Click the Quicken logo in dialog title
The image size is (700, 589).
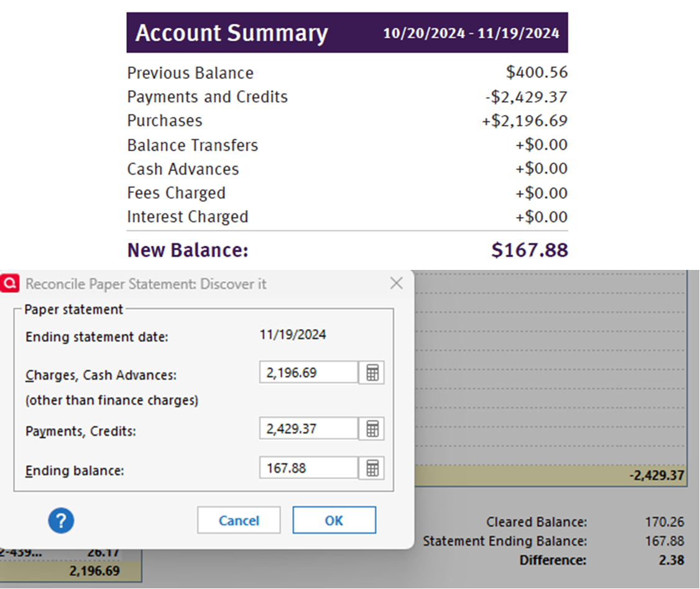click(9, 283)
